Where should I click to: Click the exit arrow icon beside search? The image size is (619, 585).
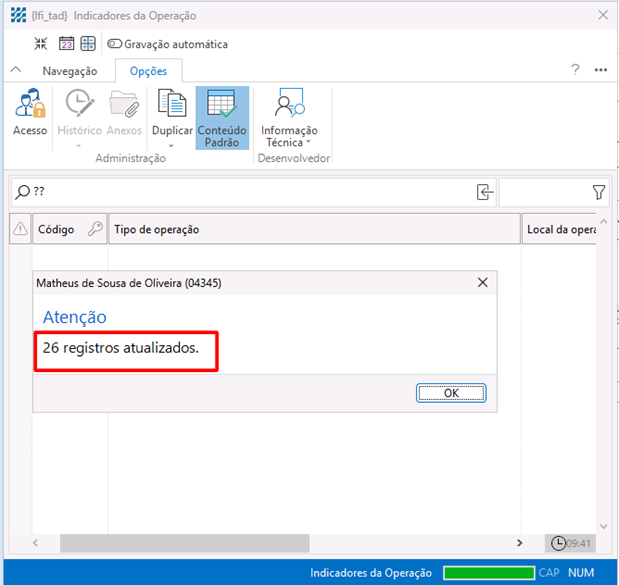click(485, 192)
